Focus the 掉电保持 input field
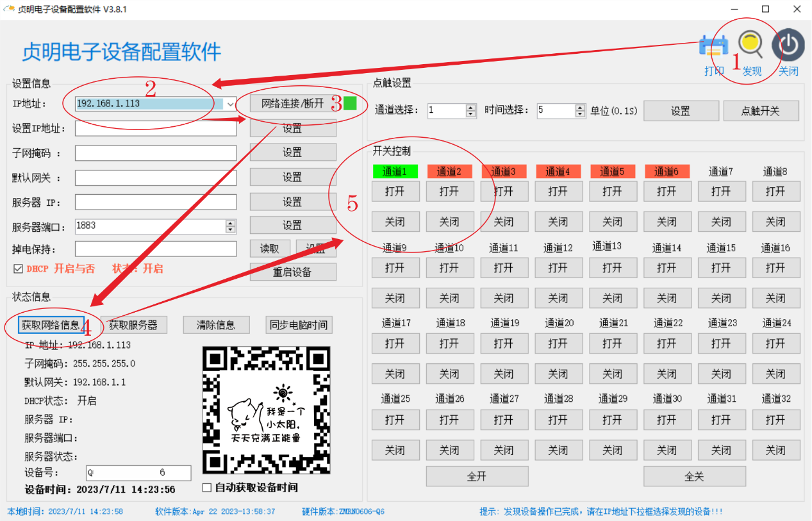 156,249
